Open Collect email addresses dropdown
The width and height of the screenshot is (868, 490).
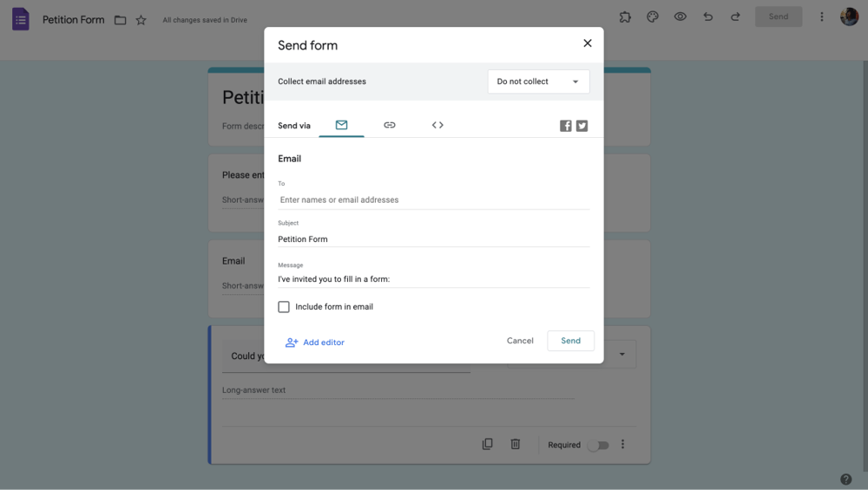[x=538, y=82]
